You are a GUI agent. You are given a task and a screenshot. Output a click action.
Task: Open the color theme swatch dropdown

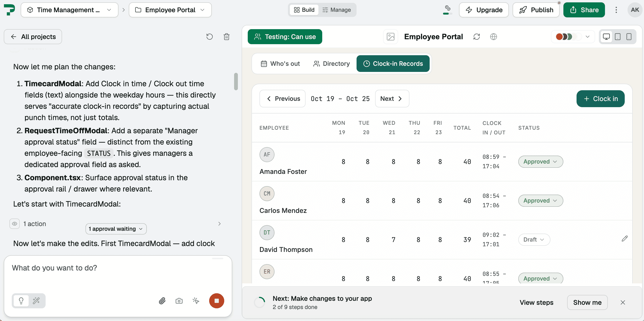pos(573,37)
